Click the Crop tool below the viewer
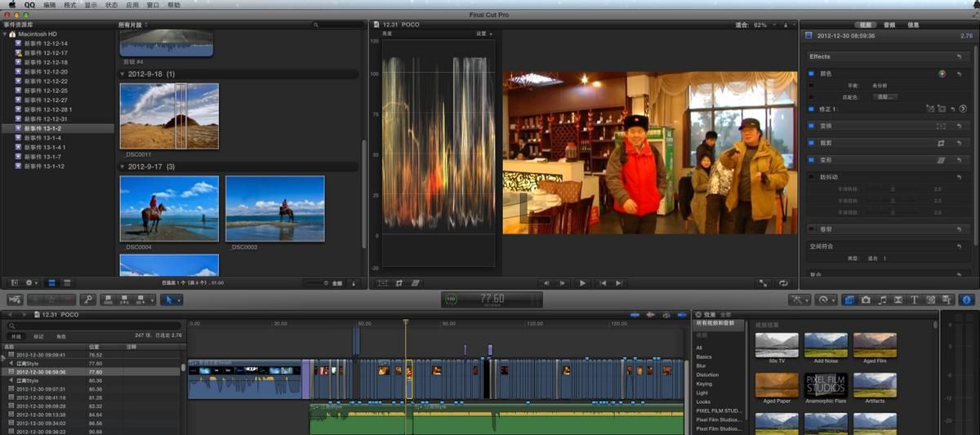 tap(399, 283)
